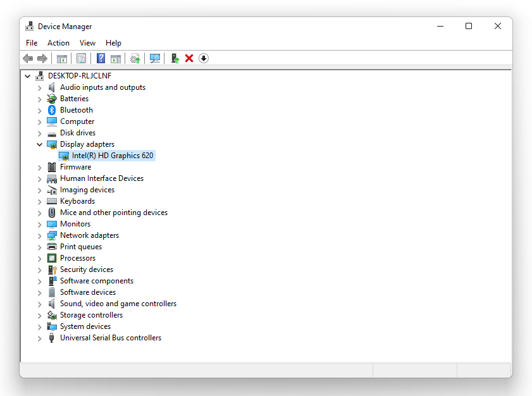The image size is (532, 396).
Task: Open the File menu
Action: (x=32, y=42)
